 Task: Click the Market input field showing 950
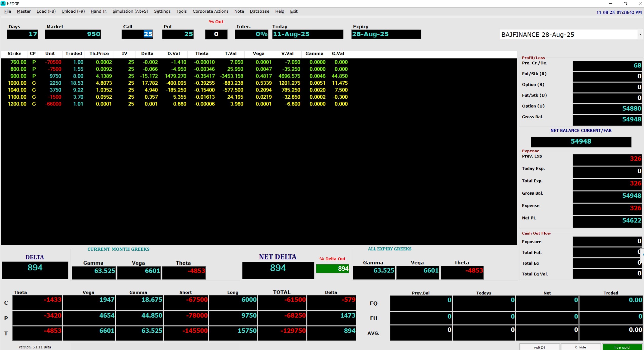click(73, 34)
